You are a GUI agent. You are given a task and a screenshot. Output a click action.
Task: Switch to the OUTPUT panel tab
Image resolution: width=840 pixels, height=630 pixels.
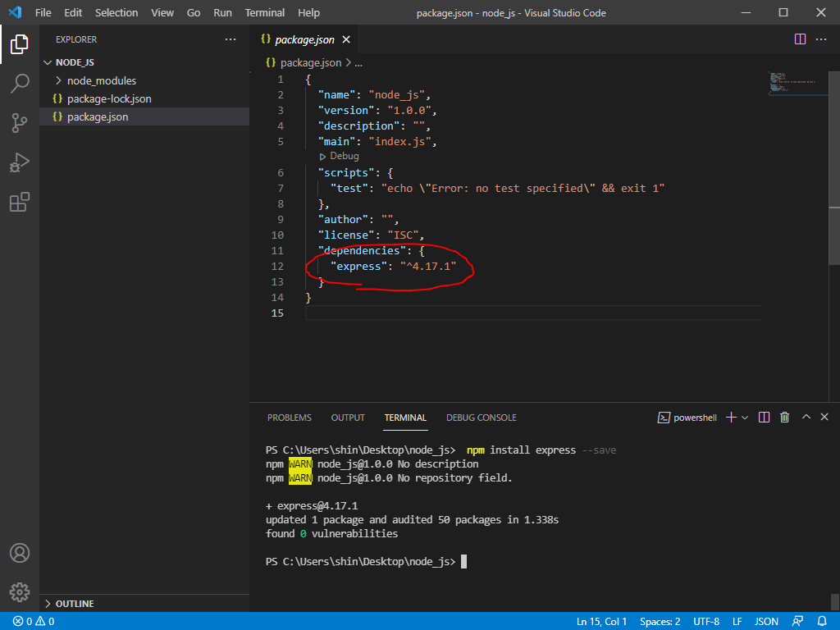tap(348, 418)
